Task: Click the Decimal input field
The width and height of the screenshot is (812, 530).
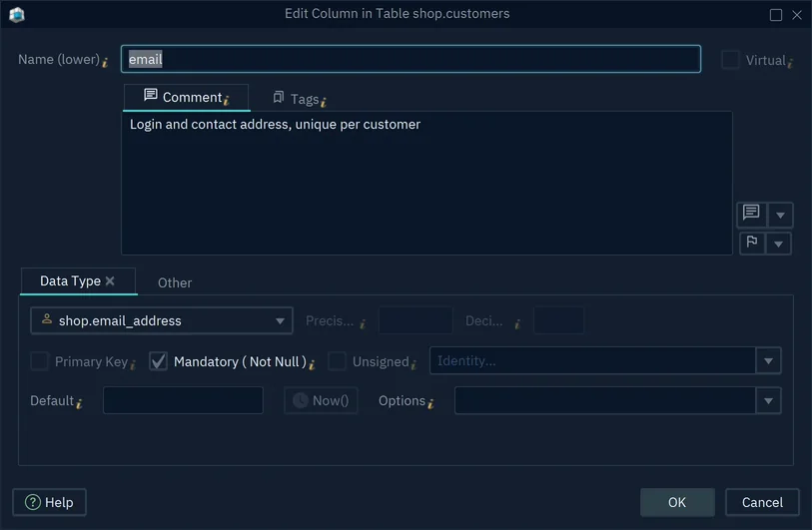Action: 558,321
